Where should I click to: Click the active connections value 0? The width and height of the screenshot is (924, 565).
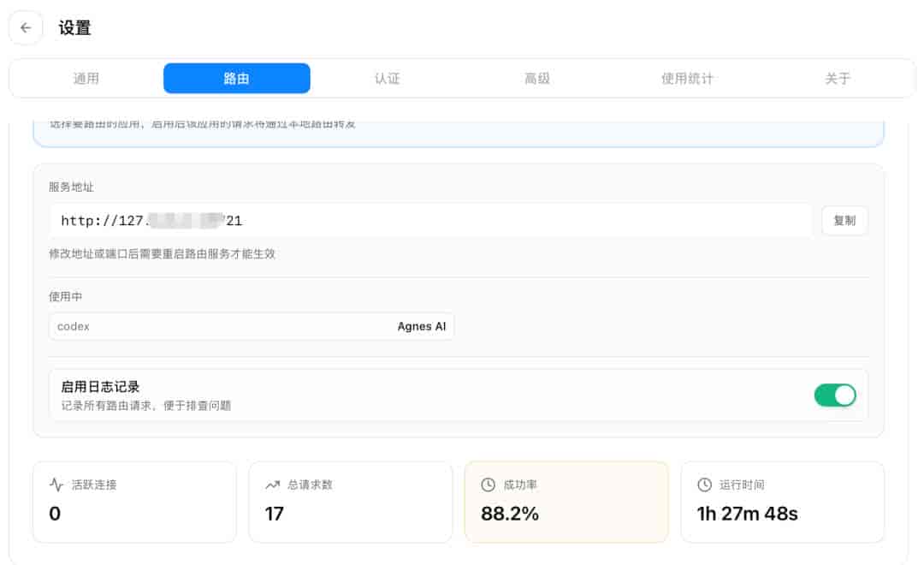click(55, 514)
